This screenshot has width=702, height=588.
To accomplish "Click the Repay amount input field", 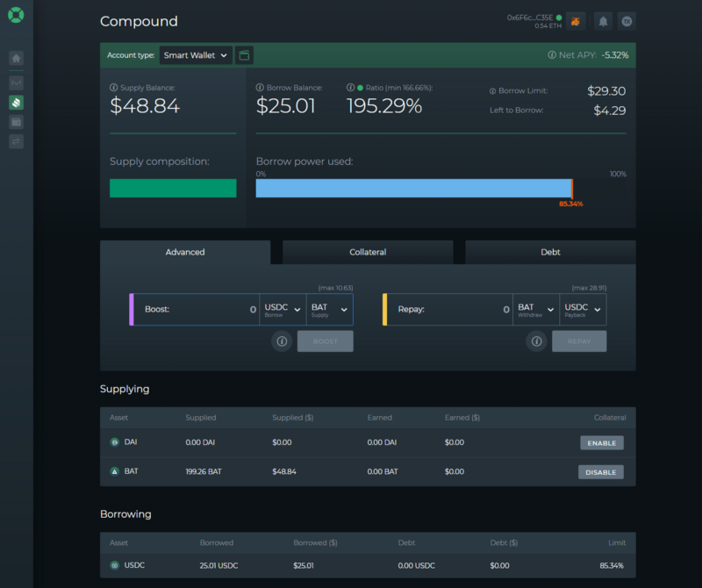I will (x=450, y=310).
